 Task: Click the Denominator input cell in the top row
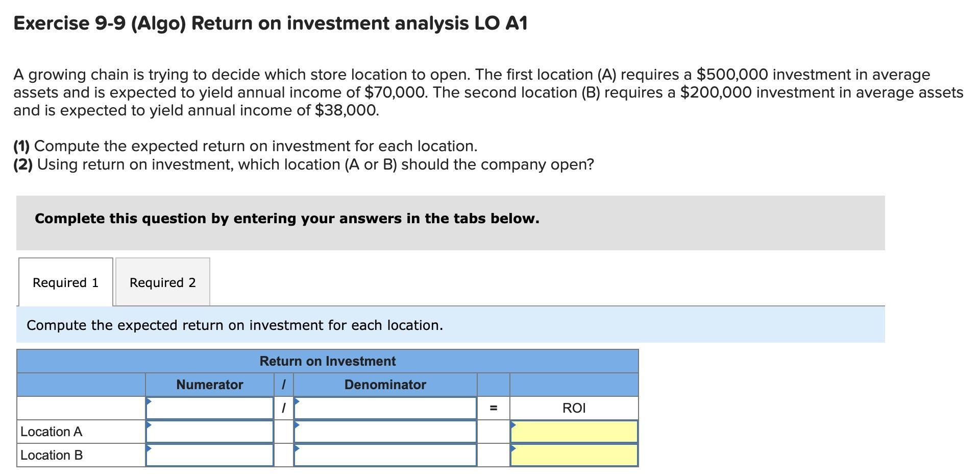[384, 408]
